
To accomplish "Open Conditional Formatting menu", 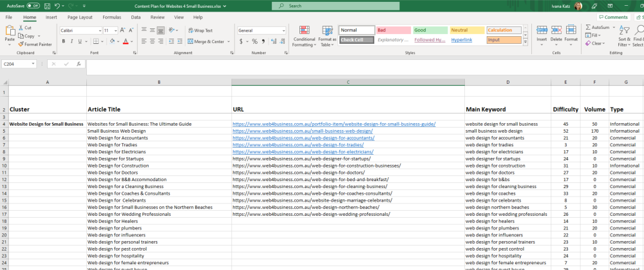I will tap(304, 35).
